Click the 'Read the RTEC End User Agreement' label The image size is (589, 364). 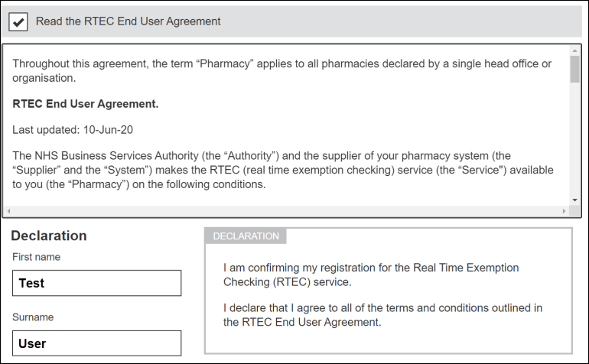pyautogui.click(x=128, y=21)
